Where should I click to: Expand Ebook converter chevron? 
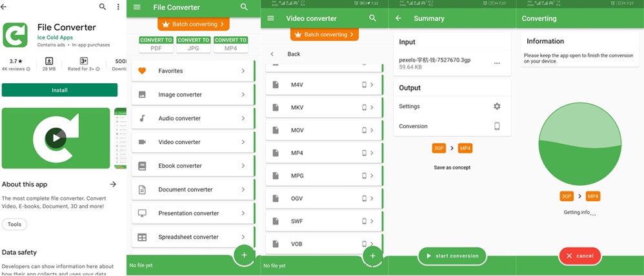[x=243, y=166]
